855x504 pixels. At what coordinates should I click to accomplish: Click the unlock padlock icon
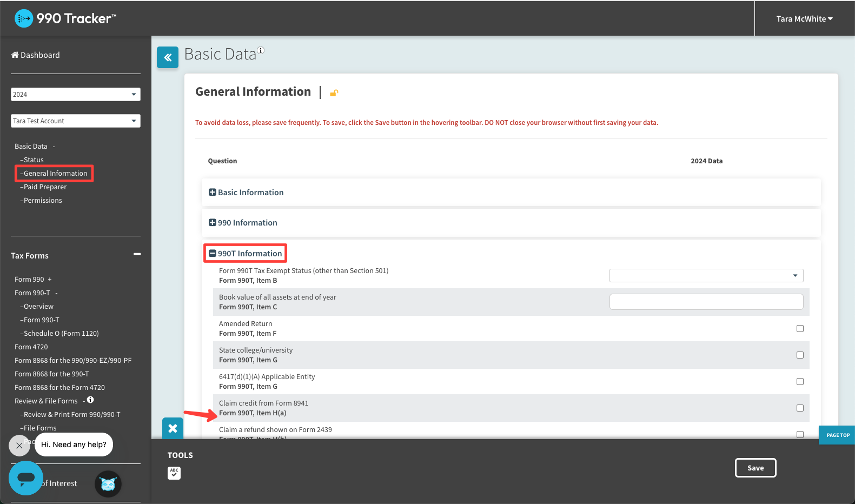click(334, 93)
